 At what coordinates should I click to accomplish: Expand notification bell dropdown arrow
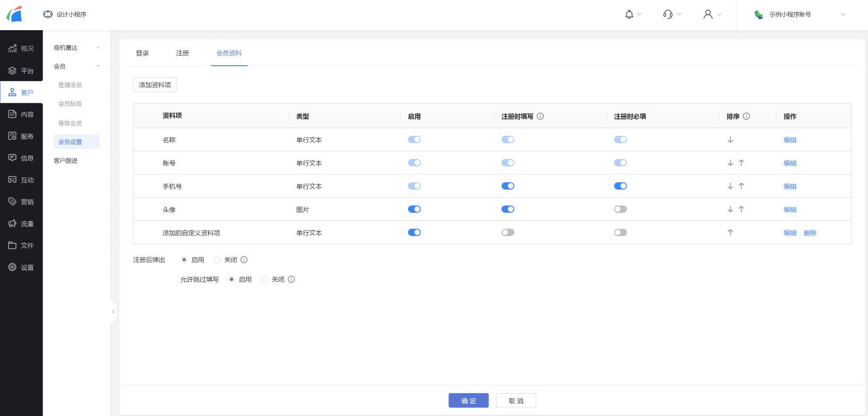click(639, 14)
